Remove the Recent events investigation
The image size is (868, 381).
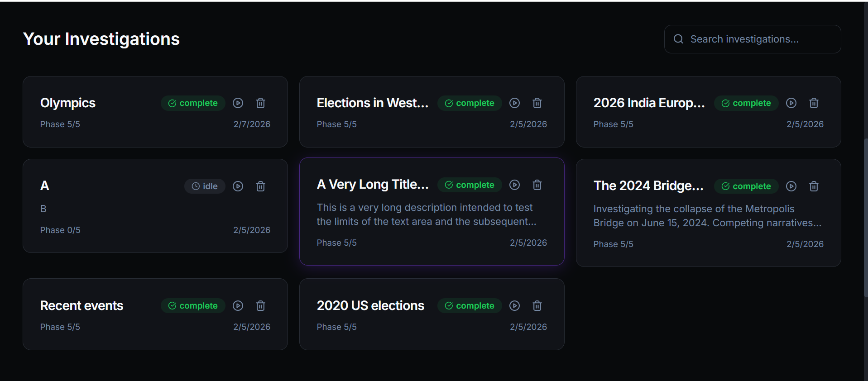260,306
